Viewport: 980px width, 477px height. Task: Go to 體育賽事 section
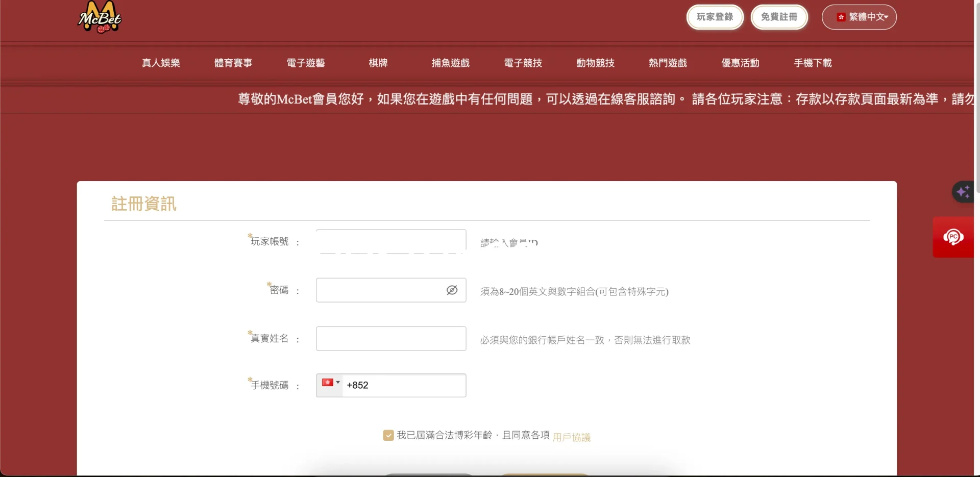233,63
